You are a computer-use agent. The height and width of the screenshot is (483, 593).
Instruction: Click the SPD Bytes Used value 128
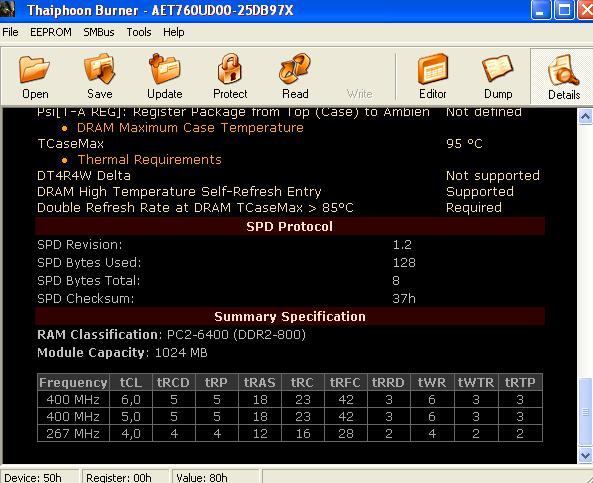coord(404,262)
